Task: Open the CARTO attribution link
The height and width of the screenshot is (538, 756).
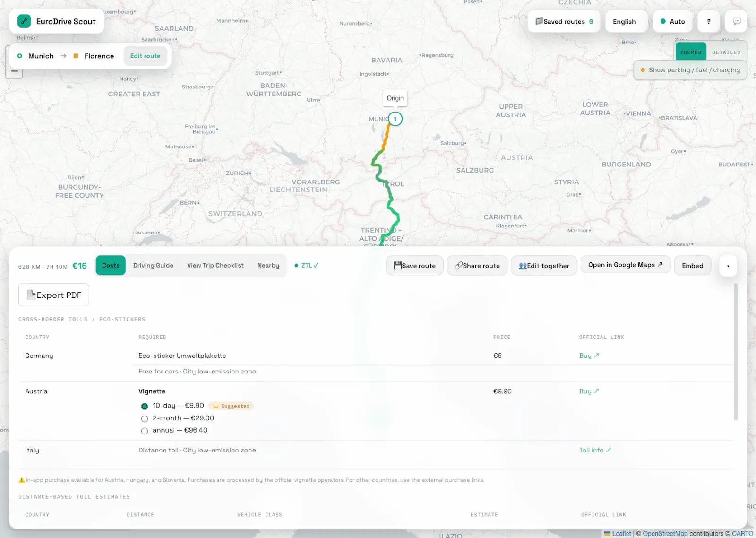Action: [743, 533]
